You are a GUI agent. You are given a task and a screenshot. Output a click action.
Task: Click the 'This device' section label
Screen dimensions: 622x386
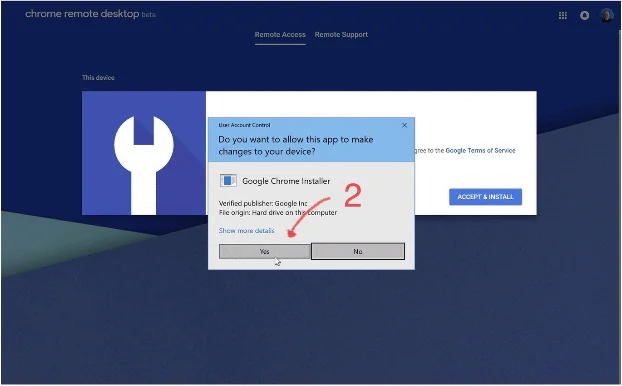tap(98, 78)
